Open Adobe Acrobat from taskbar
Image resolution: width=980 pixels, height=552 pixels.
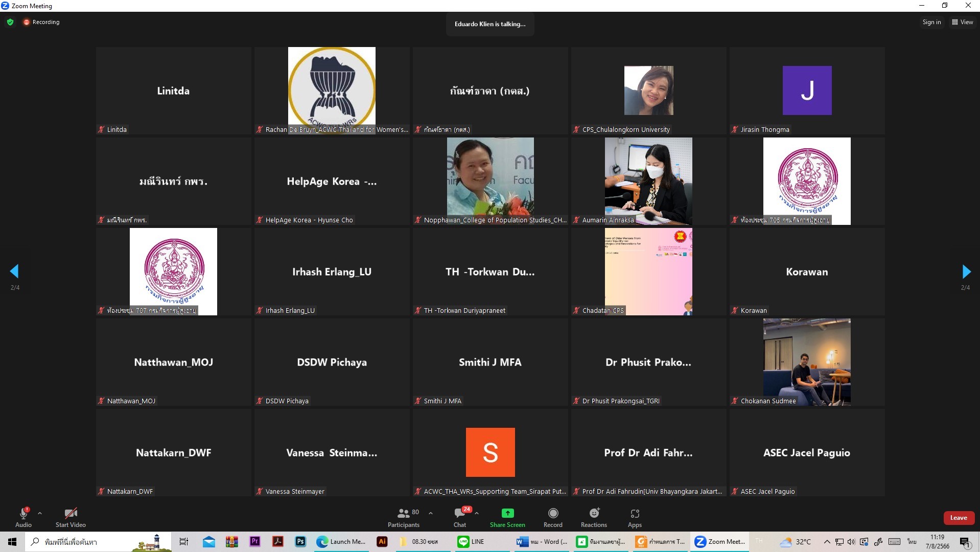tap(278, 542)
